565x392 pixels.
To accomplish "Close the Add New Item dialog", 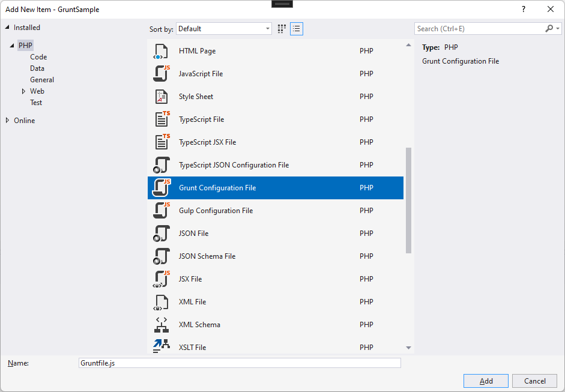I will tap(550, 10).
